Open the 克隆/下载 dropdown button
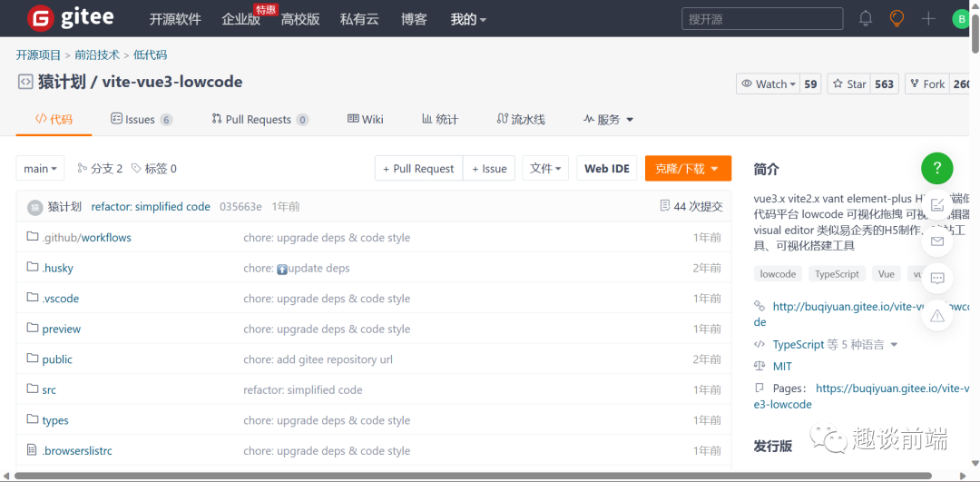Viewport: 980px width, 482px height. coord(688,168)
